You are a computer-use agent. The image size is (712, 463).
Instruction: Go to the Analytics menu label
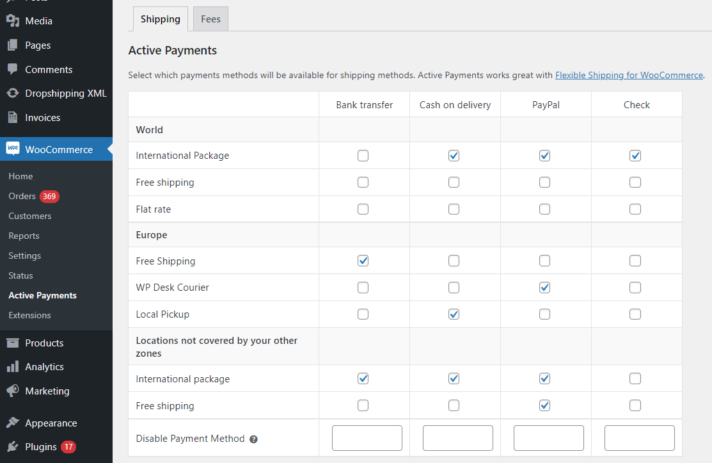tap(44, 367)
